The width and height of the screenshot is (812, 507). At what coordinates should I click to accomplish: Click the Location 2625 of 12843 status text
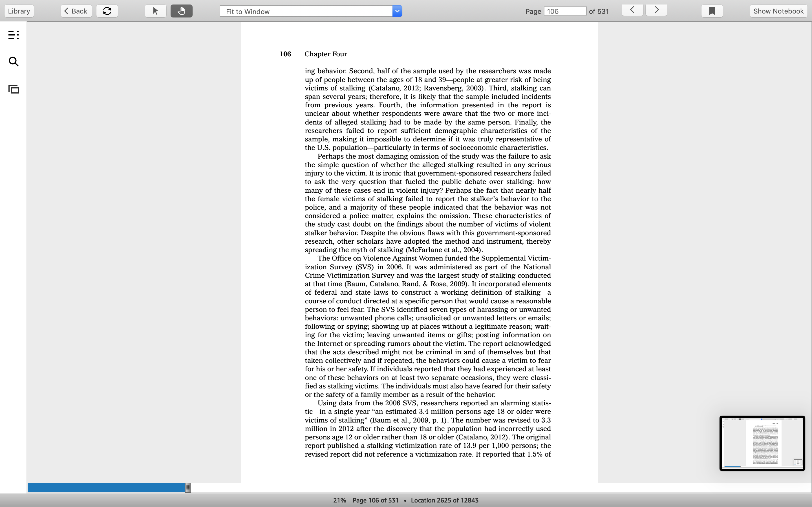[x=445, y=500]
